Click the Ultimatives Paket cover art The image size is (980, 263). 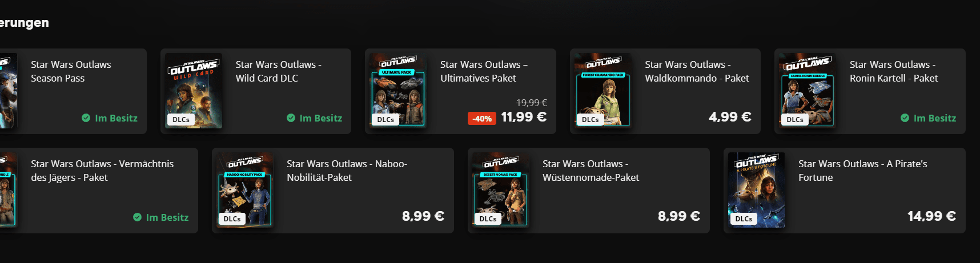click(398, 91)
